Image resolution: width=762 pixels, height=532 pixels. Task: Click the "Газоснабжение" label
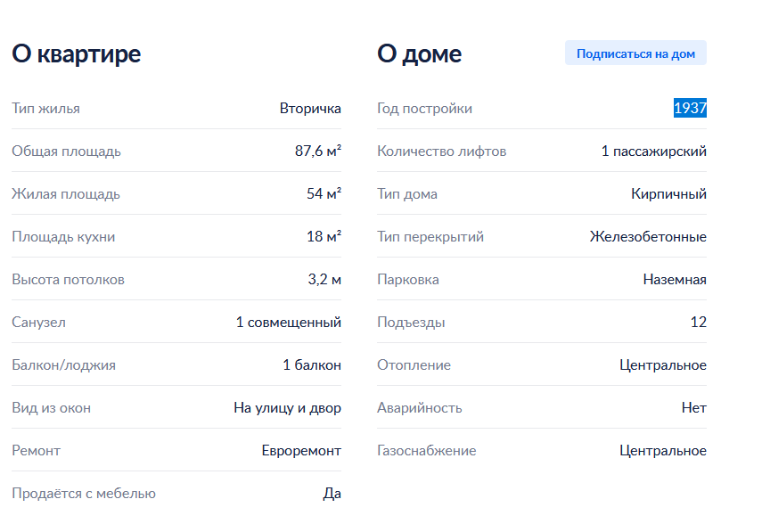pos(426,451)
